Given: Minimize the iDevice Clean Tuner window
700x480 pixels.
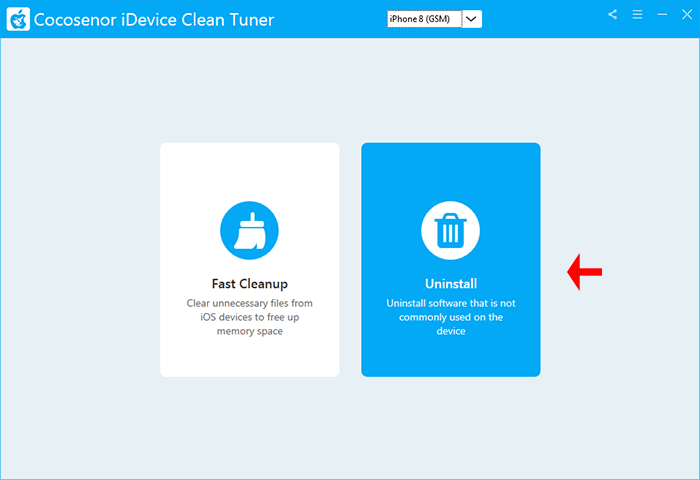Looking at the screenshot, I should pyautogui.click(x=662, y=14).
